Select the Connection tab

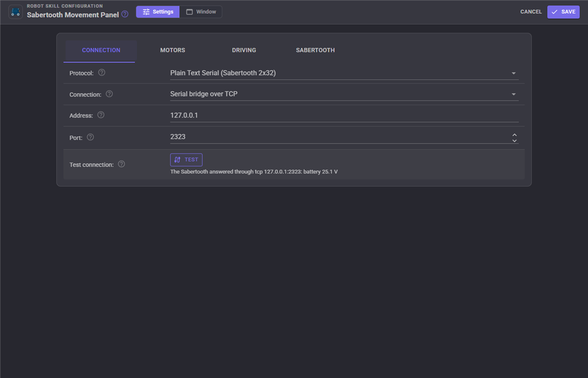tap(101, 50)
